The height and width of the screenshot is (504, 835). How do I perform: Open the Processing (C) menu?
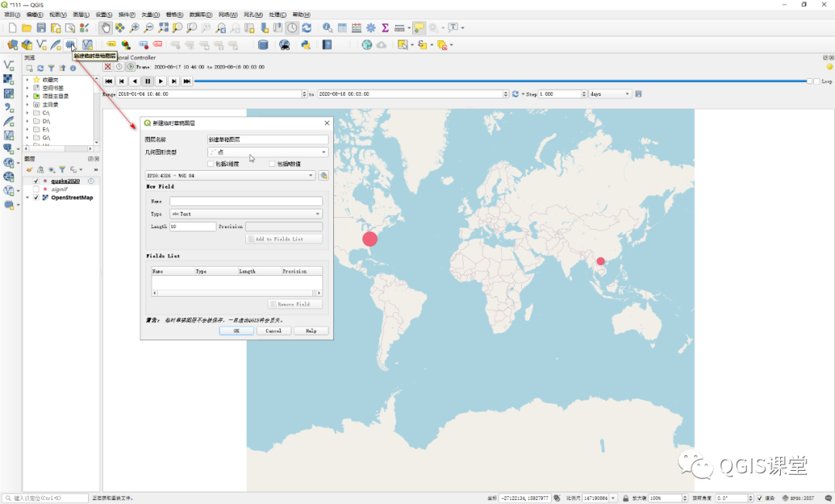pos(278,15)
